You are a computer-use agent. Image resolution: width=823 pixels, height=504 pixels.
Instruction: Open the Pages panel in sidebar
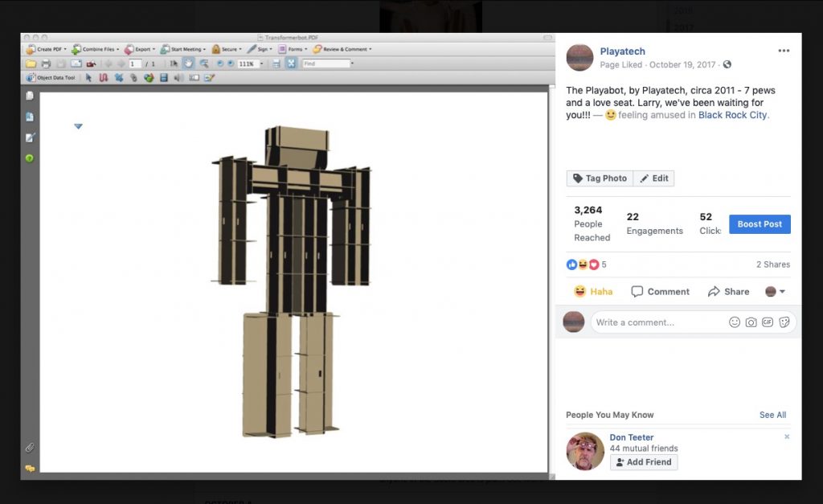(30, 96)
